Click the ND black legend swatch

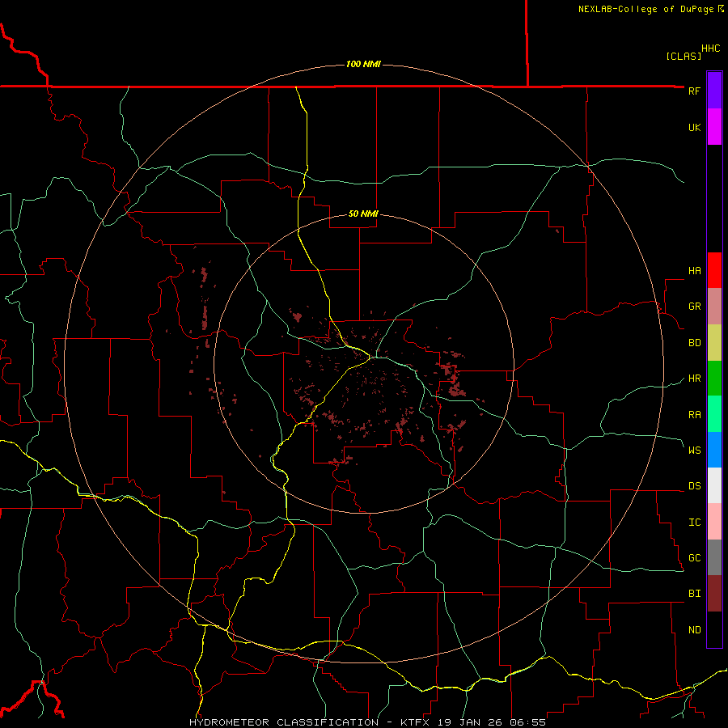714,629
